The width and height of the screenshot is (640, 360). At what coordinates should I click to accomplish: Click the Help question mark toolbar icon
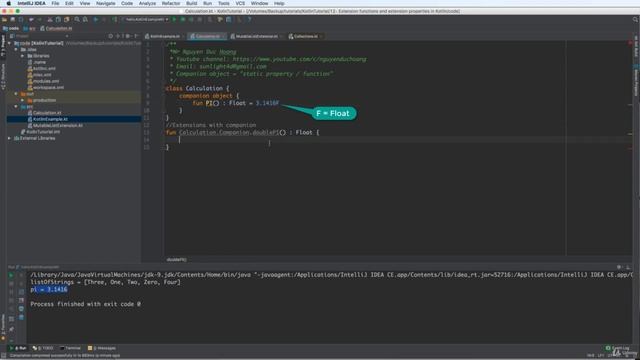click(249, 19)
